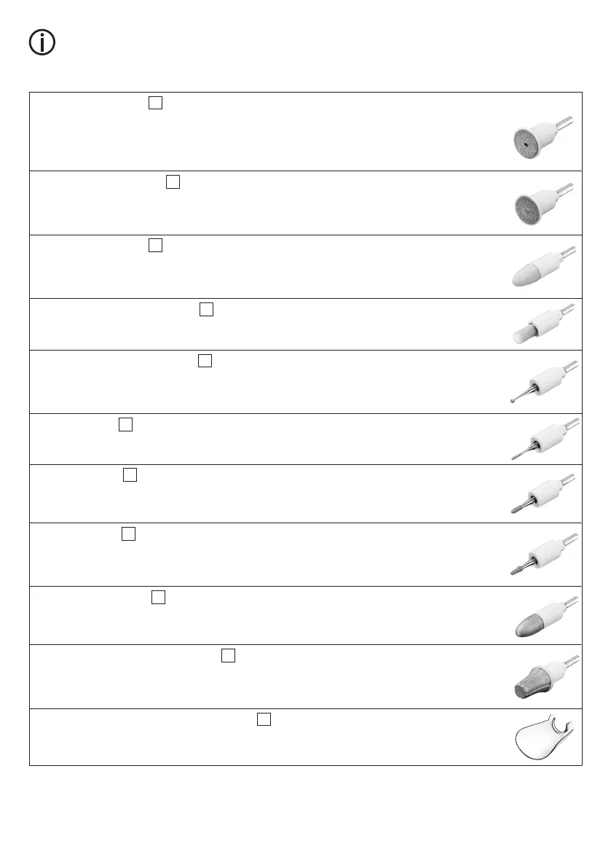Check the box in the first table row
Image resolution: width=611 pixels, height=868 pixels.
pyautogui.click(x=154, y=103)
